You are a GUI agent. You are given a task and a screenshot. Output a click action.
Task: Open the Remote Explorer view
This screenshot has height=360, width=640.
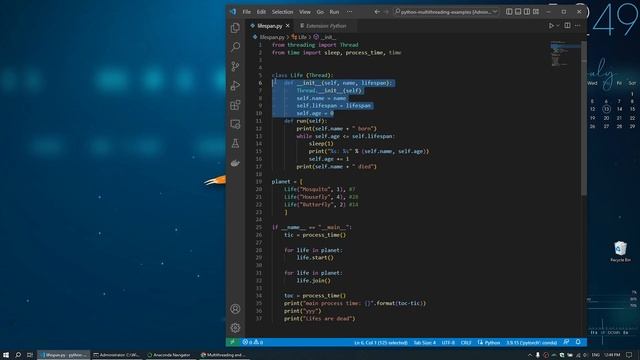point(235,124)
